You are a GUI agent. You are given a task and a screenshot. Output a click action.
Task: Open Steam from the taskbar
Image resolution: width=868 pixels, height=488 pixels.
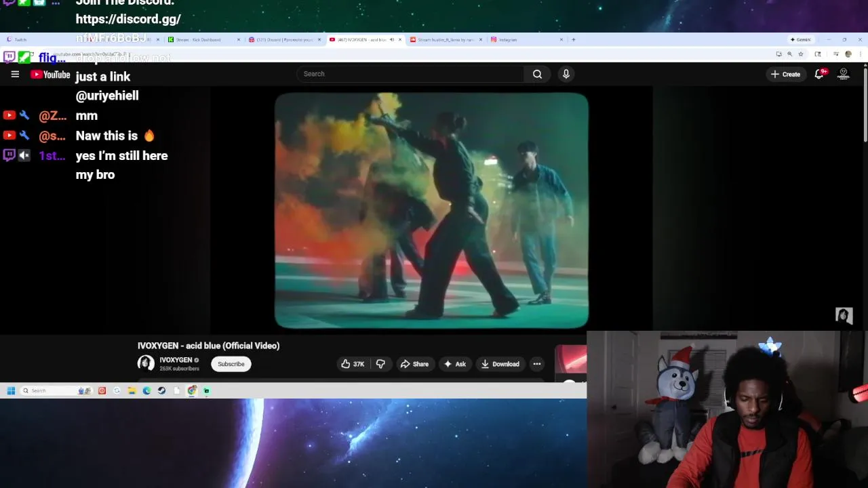[161, 390]
